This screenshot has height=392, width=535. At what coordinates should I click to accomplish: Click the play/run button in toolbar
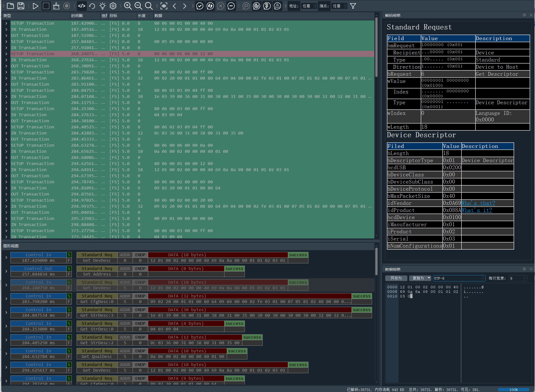coord(35,6)
